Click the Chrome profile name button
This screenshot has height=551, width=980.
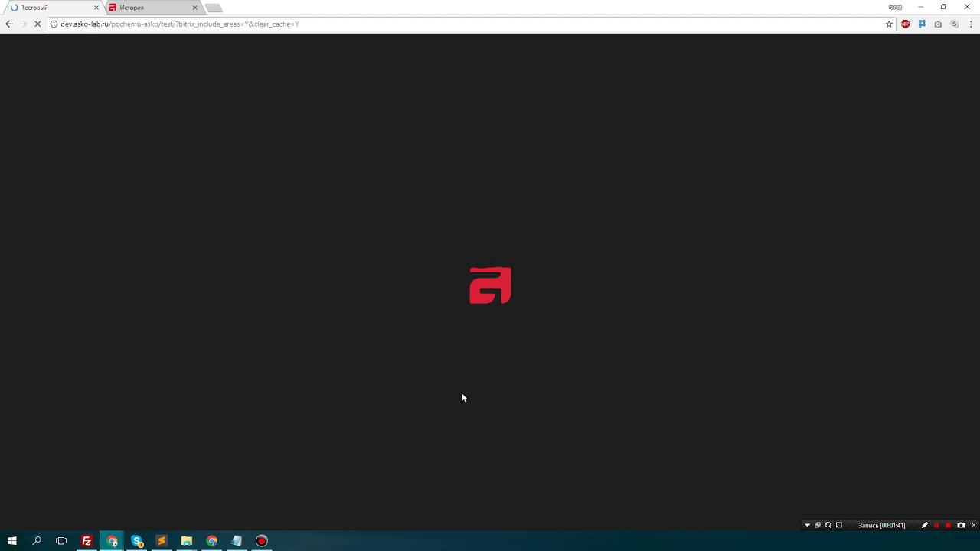tap(895, 7)
